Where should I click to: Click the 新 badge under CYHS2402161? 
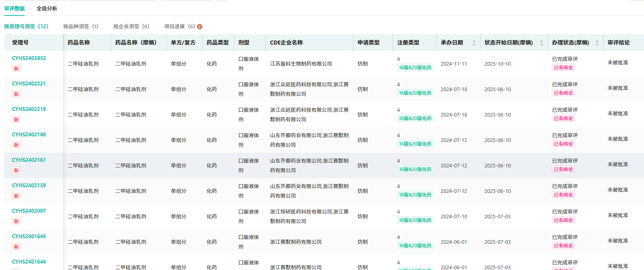[16, 171]
